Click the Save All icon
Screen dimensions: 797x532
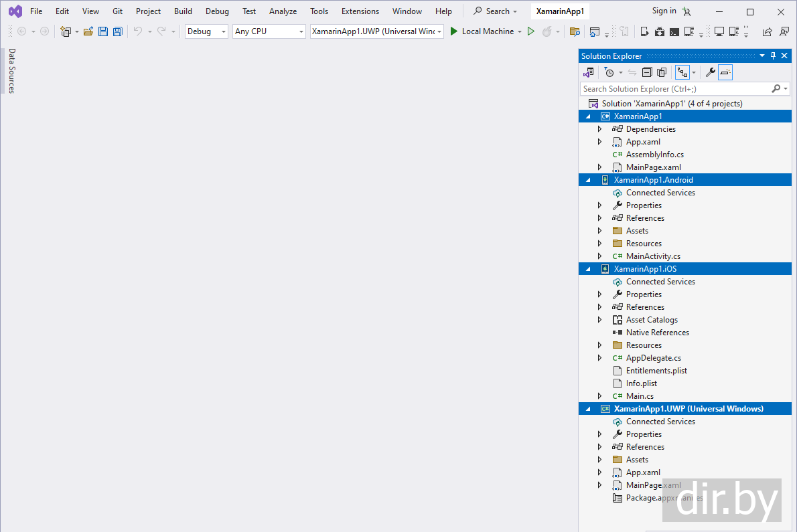pyautogui.click(x=117, y=31)
